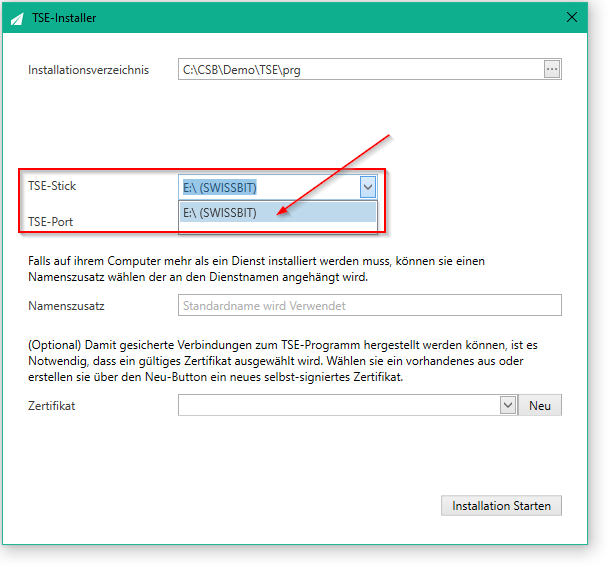
Task: Click the TSE-Installer title bar text
Action: (64, 18)
